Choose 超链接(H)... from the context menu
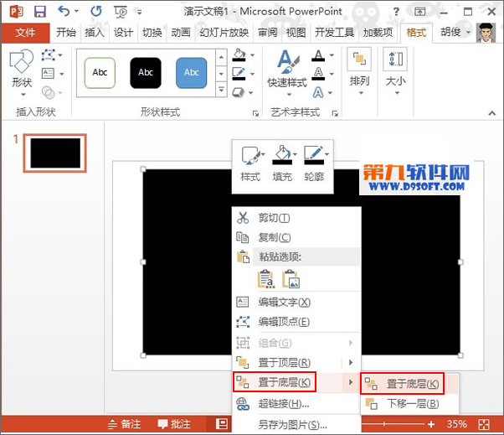Viewport: 504px width, 435px height. coord(296,403)
